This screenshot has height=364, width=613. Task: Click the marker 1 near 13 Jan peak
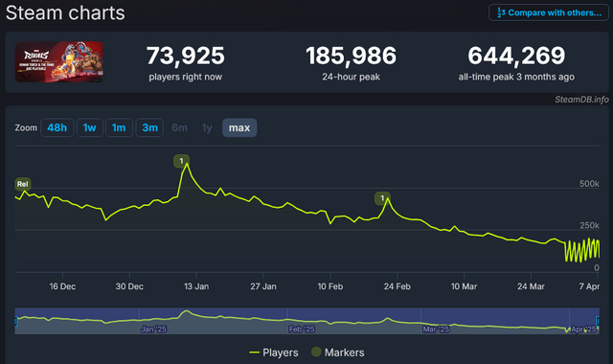(x=181, y=161)
